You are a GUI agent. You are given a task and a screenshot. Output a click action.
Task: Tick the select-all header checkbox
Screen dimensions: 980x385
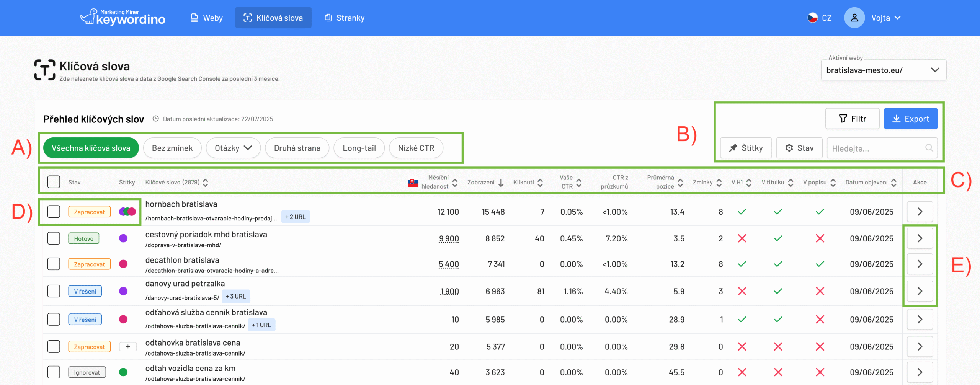[54, 182]
